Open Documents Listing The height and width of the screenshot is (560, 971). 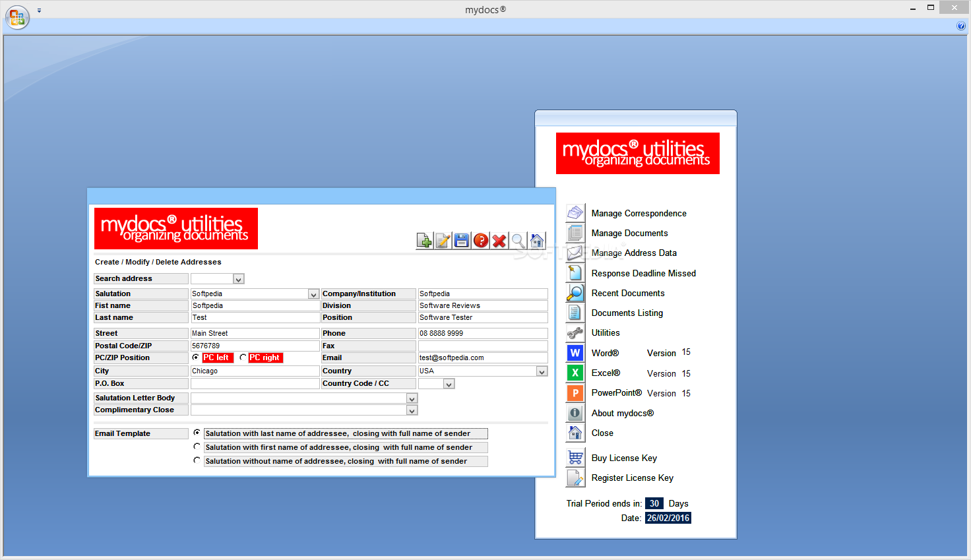[627, 313]
